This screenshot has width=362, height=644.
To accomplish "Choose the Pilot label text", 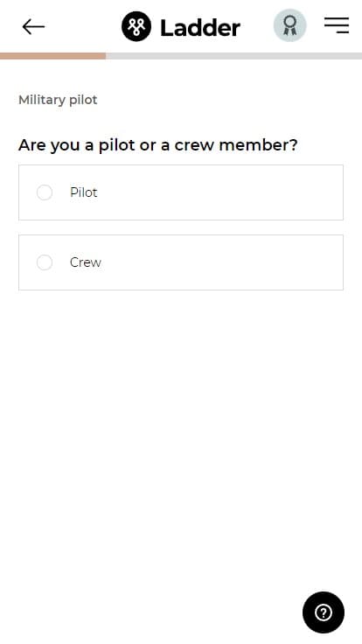I will (84, 192).
